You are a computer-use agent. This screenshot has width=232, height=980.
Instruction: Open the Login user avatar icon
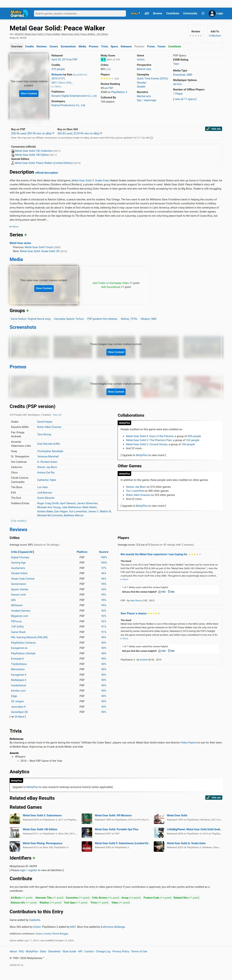click(212, 13)
